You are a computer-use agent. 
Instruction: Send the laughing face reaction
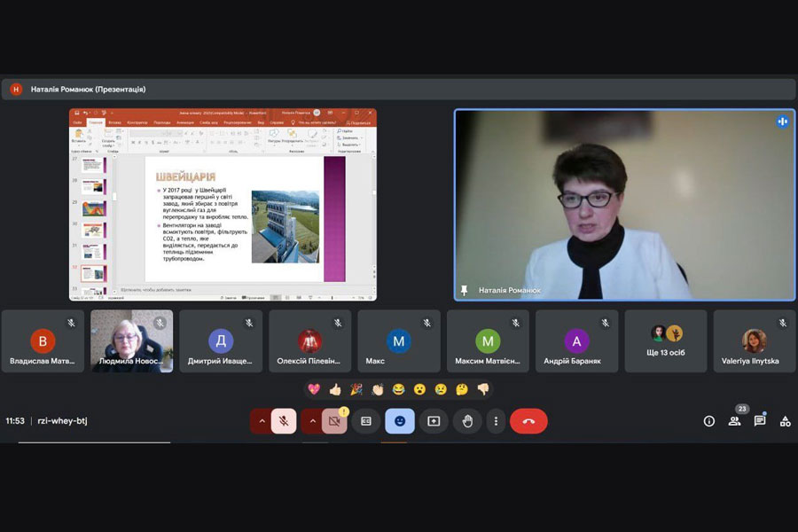[x=398, y=389]
